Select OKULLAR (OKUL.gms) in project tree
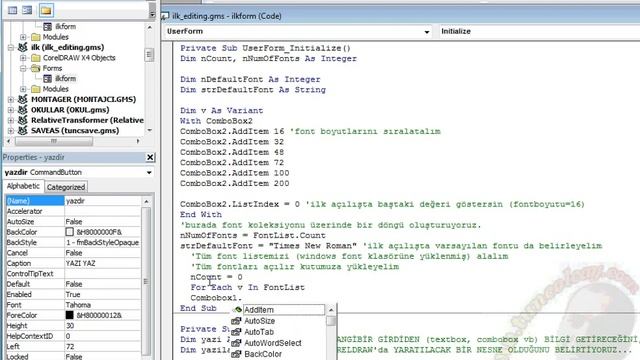 pyautogui.click(x=70, y=110)
